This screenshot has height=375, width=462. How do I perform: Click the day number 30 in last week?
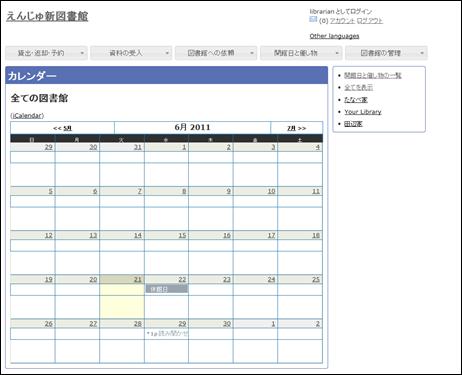point(227,323)
